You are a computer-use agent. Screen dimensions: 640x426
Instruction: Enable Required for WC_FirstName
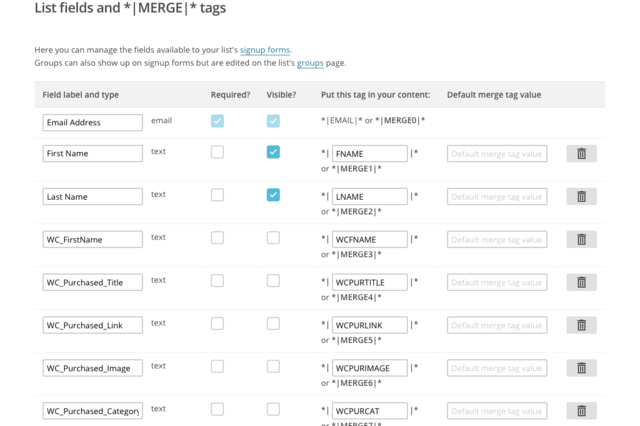pyautogui.click(x=217, y=238)
